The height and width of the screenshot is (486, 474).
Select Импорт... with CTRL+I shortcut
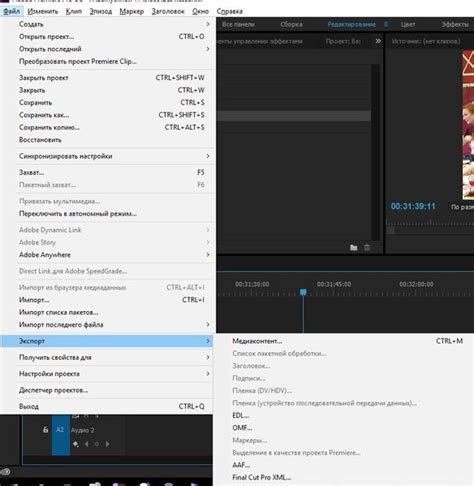(x=107, y=300)
